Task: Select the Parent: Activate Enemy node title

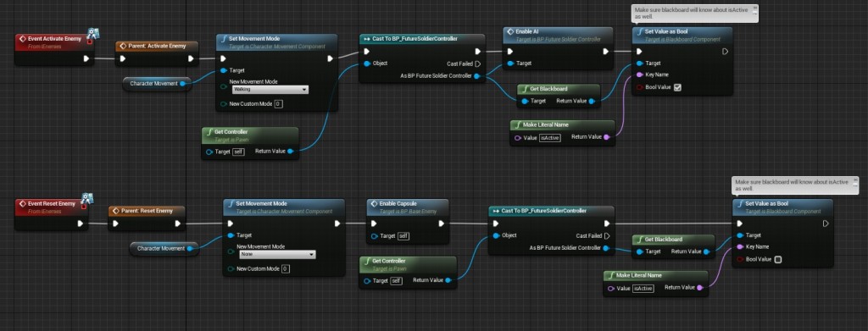Action: (158, 46)
